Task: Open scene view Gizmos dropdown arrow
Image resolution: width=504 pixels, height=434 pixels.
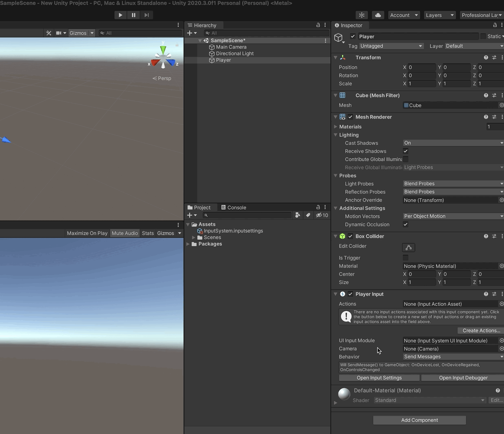Action: tap(92, 33)
